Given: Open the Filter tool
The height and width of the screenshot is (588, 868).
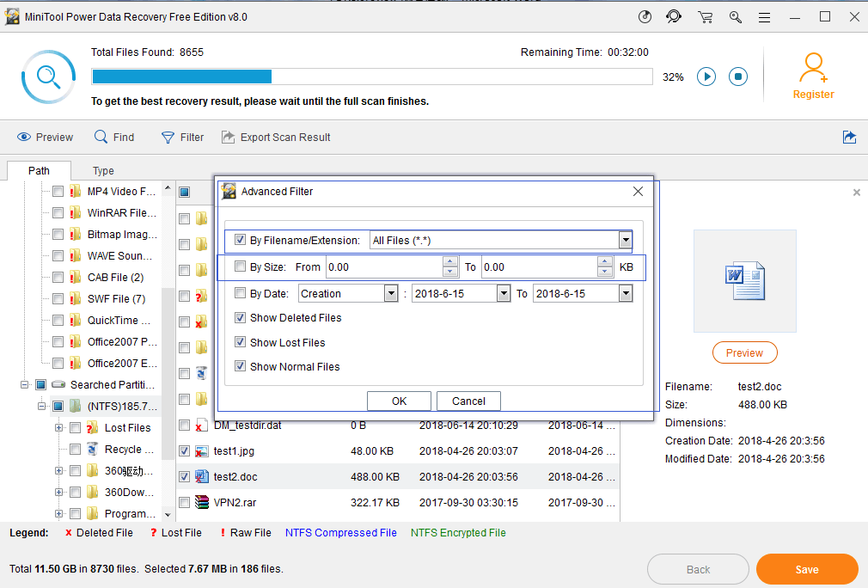Looking at the screenshot, I should click(182, 138).
